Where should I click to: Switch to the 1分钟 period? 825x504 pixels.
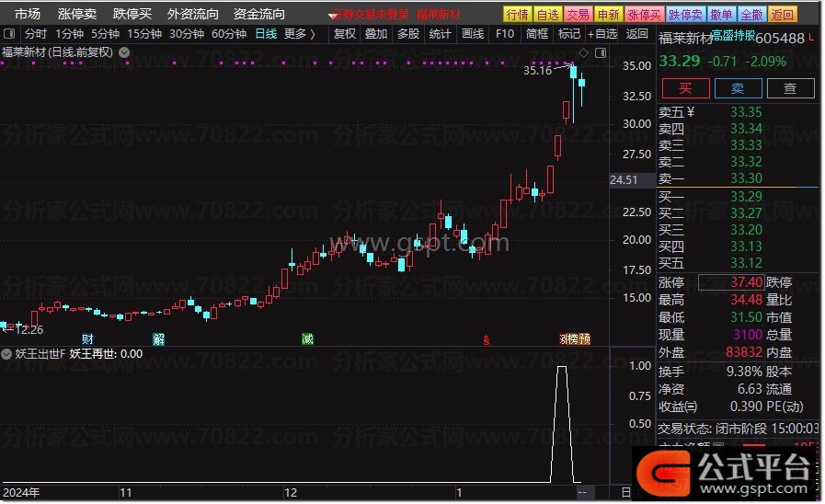70,34
